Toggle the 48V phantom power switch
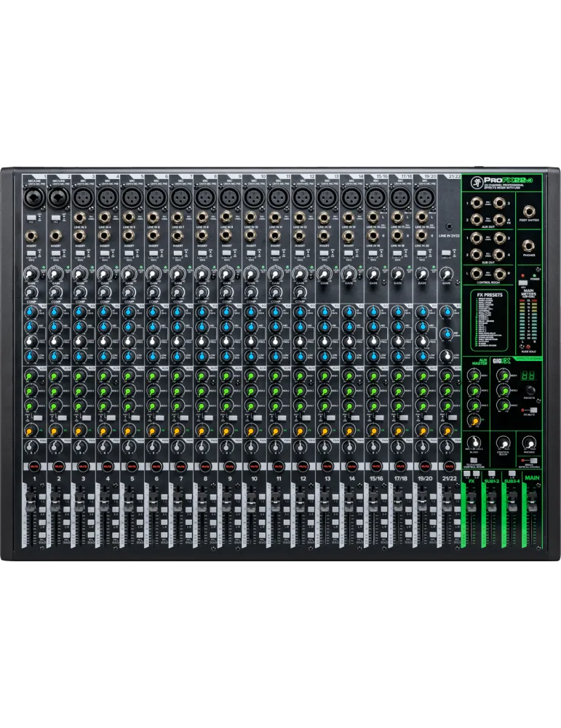561x728 pixels. tap(522, 282)
